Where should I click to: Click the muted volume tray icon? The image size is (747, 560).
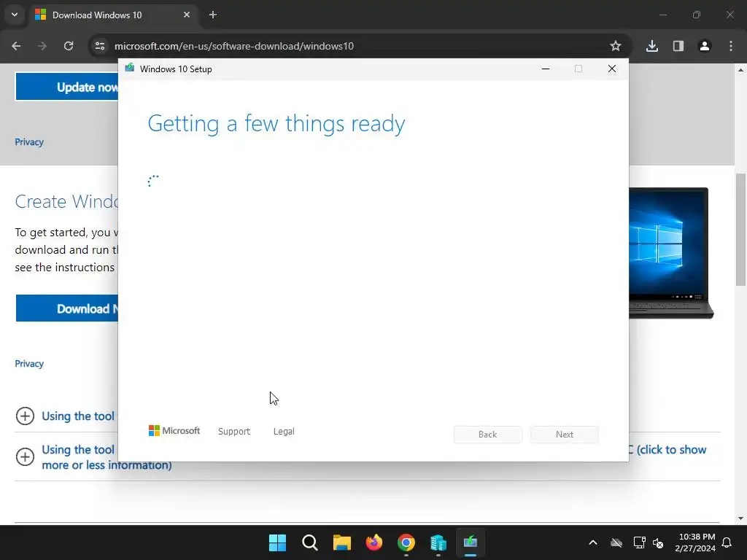click(659, 542)
